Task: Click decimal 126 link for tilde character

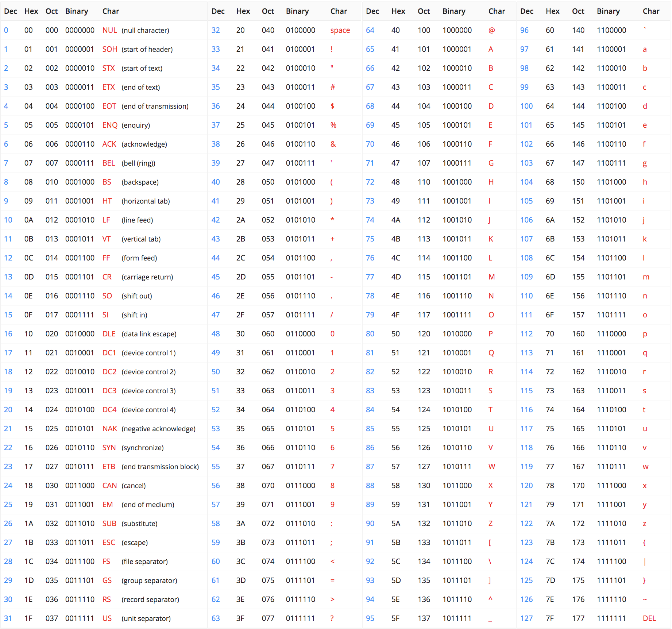Action: pyautogui.click(x=526, y=599)
